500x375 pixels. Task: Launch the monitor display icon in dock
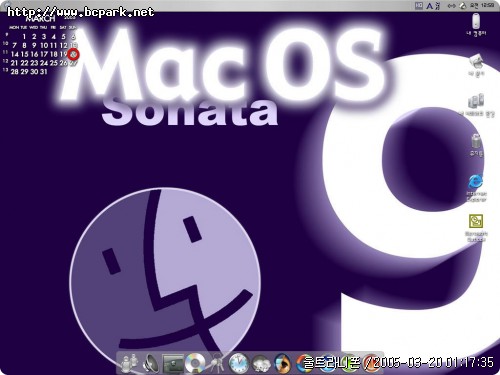pyautogui.click(x=173, y=363)
